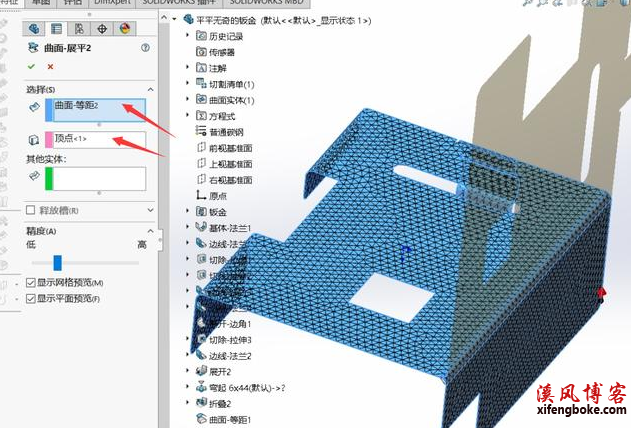Select the 方程式 equations folder
This screenshot has width=631, height=428.
point(215,116)
